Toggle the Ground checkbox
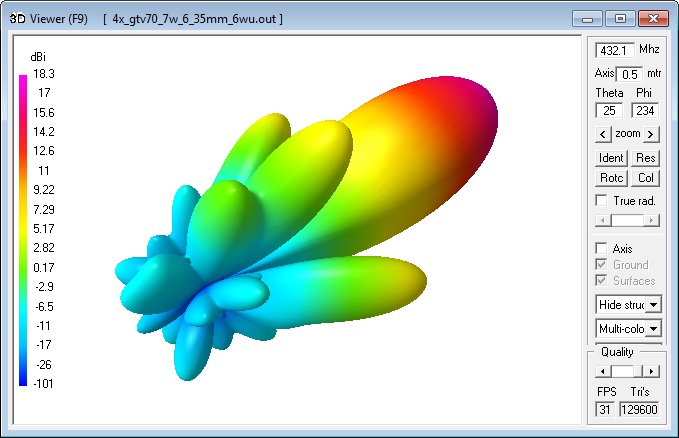This screenshot has height=438, width=679. pyautogui.click(x=601, y=264)
